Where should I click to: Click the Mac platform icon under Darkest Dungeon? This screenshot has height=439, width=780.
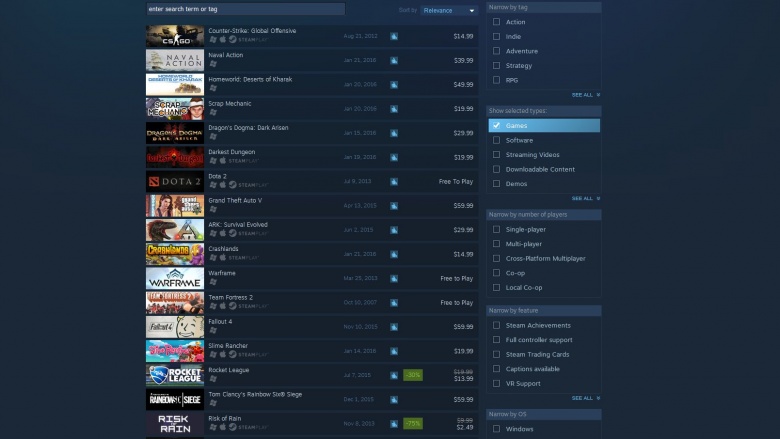point(223,161)
